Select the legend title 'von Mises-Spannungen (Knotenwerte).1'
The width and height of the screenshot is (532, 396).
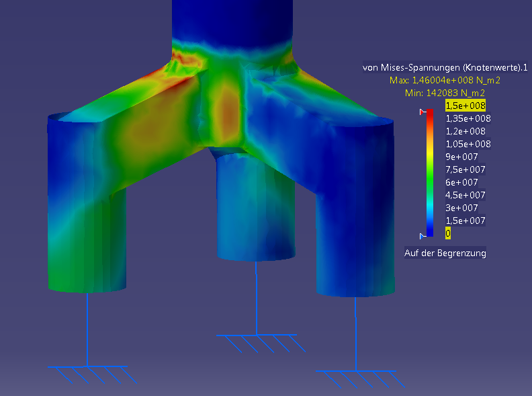point(445,67)
